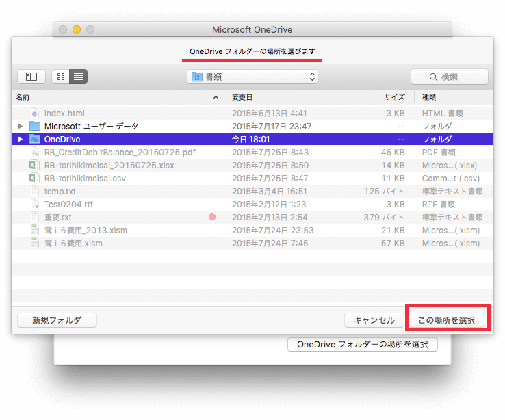Select the Microsoft ユーザー データ folder icon
Screen dimensions: 505x420
coord(35,126)
